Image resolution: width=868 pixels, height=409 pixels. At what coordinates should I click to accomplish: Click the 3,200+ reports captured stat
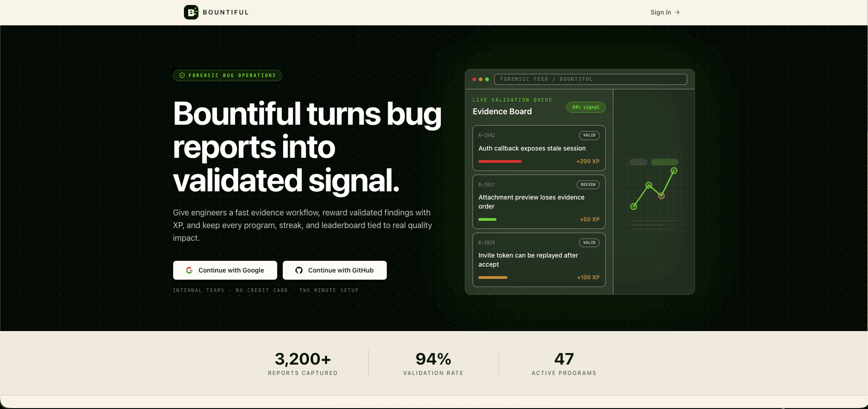tap(303, 363)
